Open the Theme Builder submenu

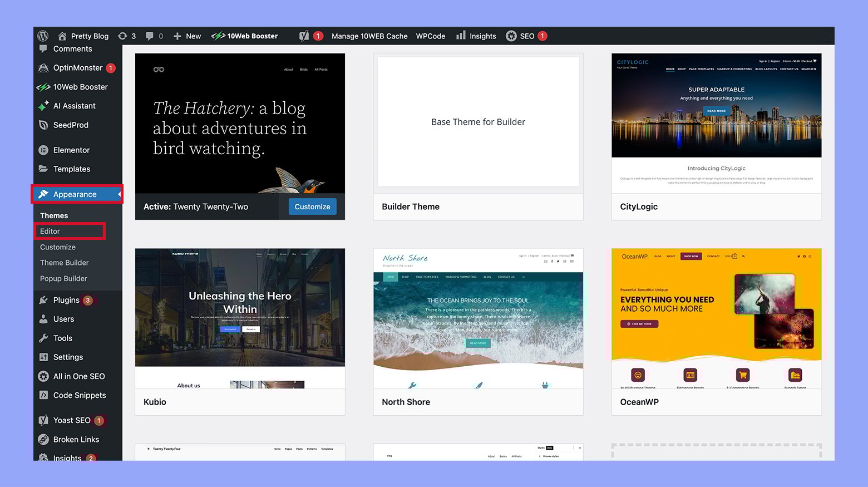click(64, 262)
